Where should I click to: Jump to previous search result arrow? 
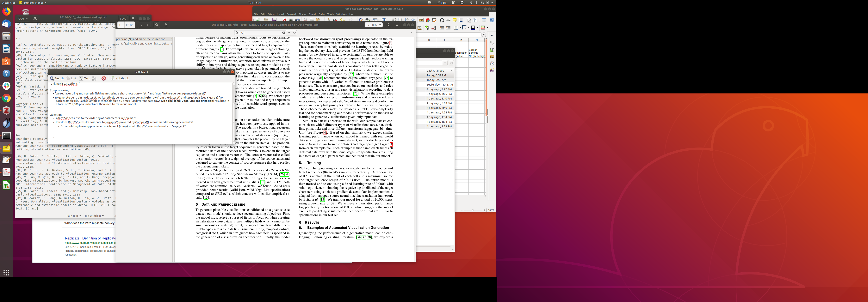(x=289, y=33)
